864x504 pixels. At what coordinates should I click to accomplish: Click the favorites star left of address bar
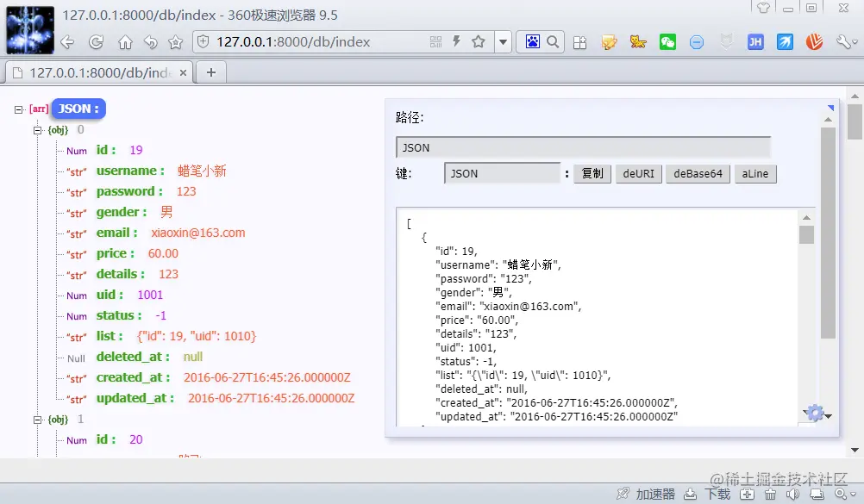(x=175, y=42)
